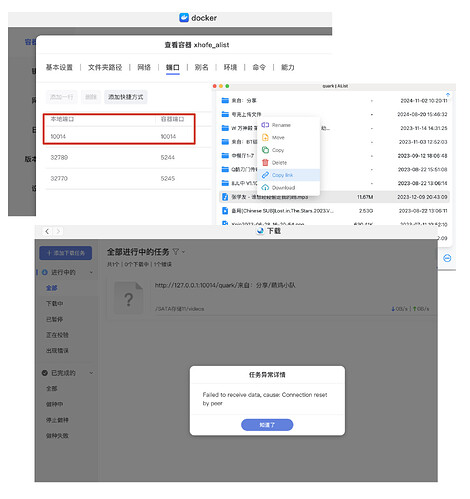Choose Copy link in the context menu
This screenshot has width=470, height=499.
[x=289, y=175]
